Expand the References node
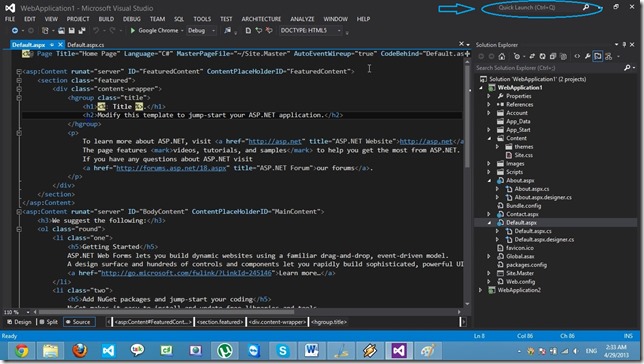The height and width of the screenshot is (364, 644). click(489, 104)
